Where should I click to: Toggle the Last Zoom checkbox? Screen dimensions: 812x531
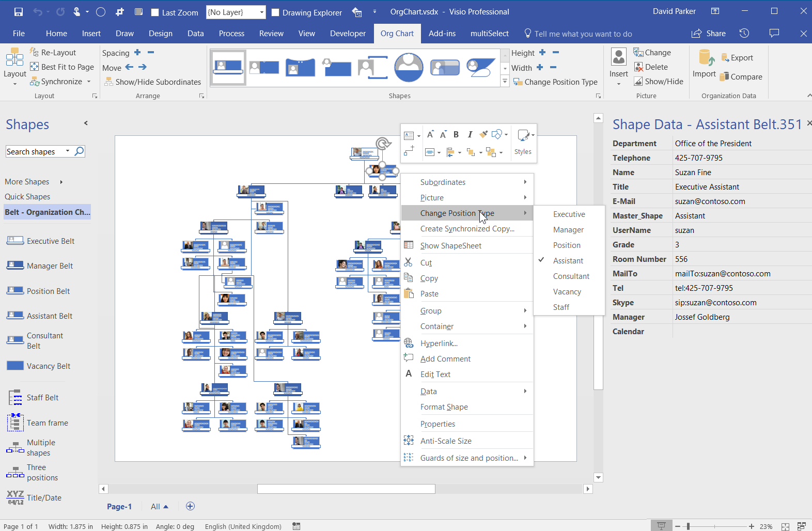(155, 12)
